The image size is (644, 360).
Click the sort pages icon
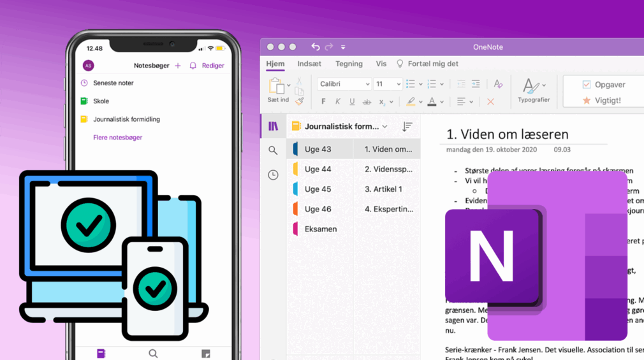tap(407, 126)
